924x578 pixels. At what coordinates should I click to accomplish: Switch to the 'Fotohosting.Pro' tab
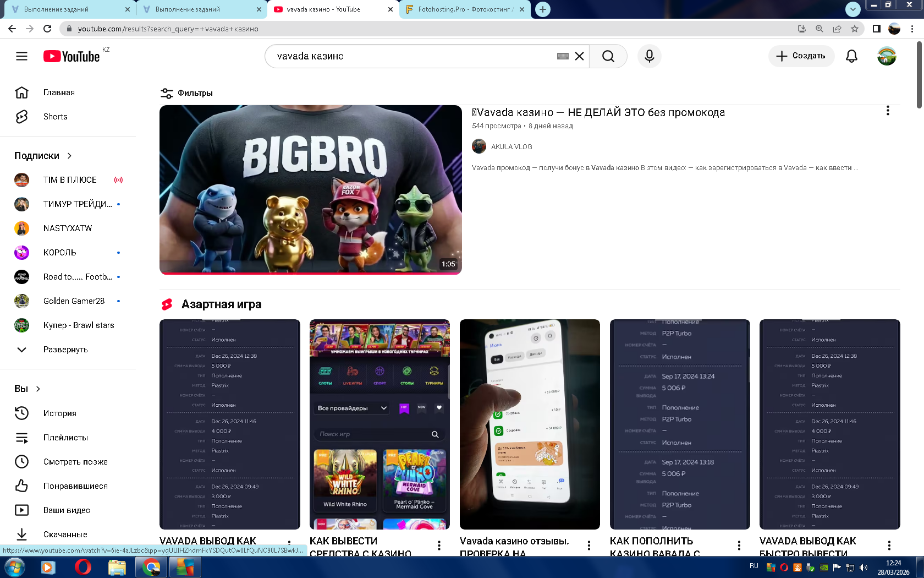pos(464,9)
